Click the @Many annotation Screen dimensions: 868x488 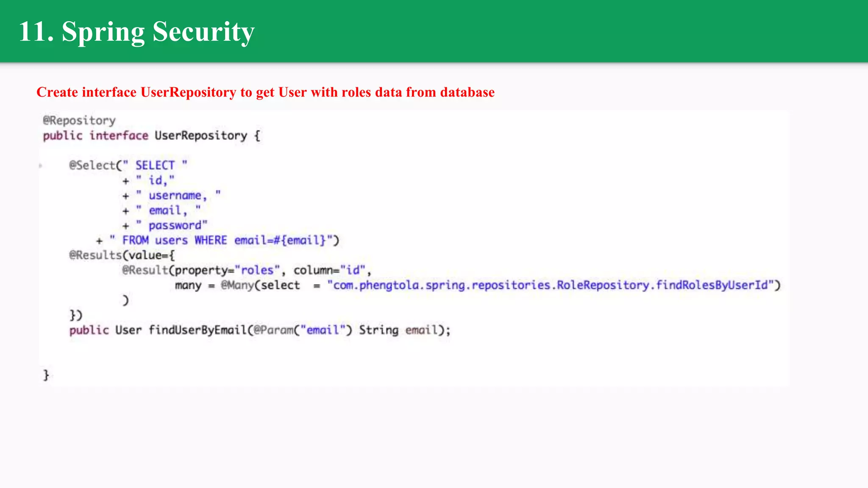click(x=237, y=286)
